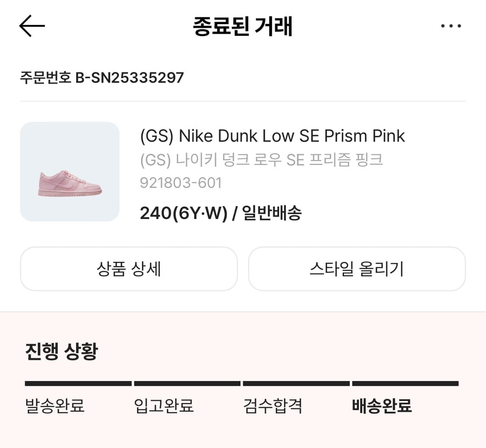The image size is (486, 448).
Task: Select the size text 240(6Y·W)
Action: point(178,213)
